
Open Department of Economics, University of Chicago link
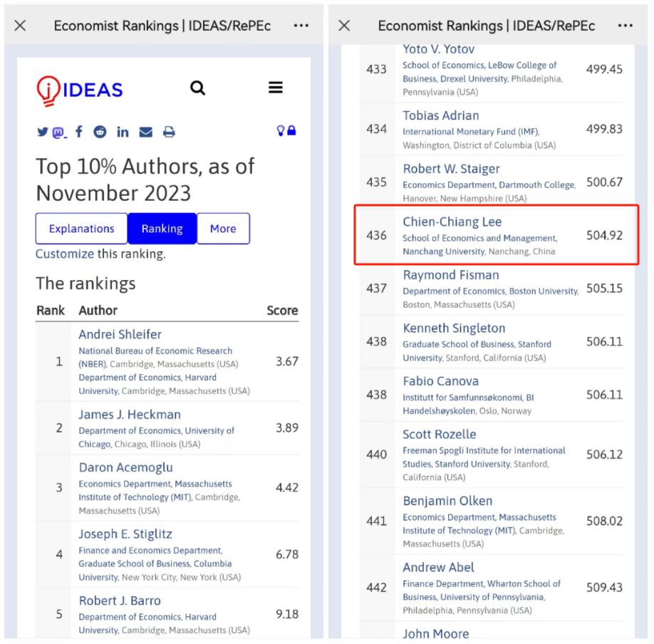[x=157, y=437]
